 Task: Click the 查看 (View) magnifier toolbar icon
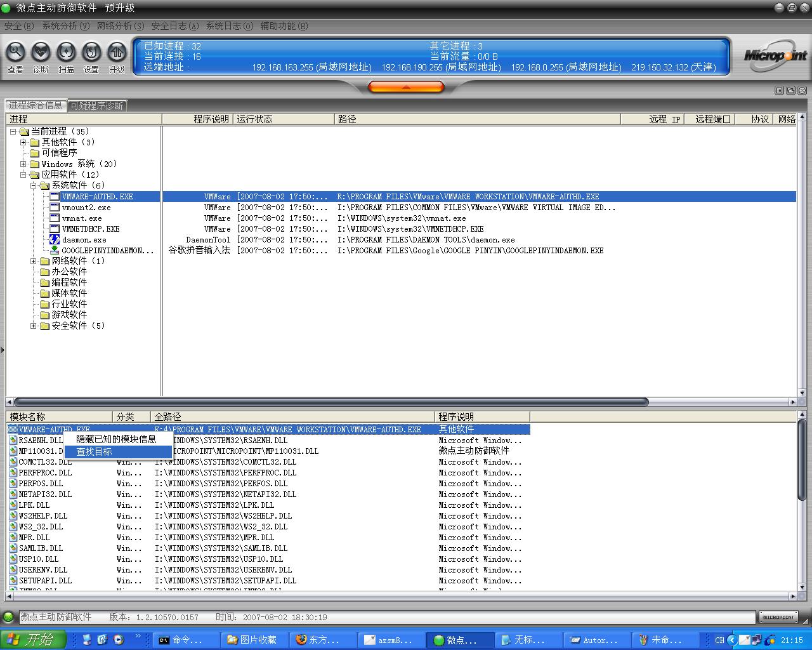pos(15,51)
